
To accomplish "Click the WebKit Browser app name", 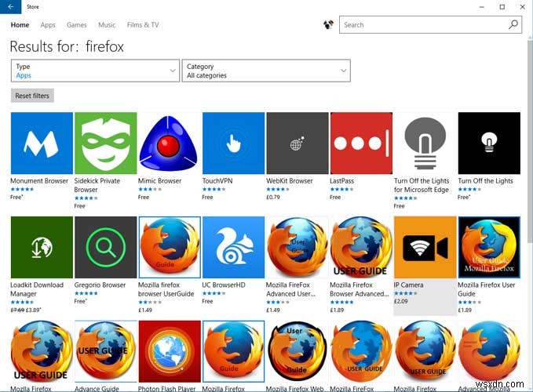I will click(290, 181).
